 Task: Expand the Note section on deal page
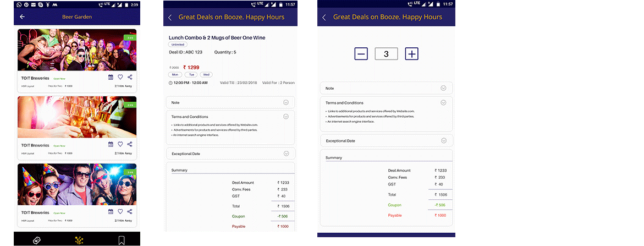[285, 102]
